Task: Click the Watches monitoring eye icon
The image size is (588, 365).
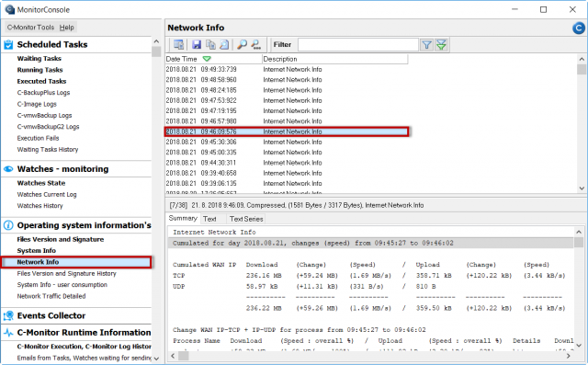Action: [x=8, y=169]
